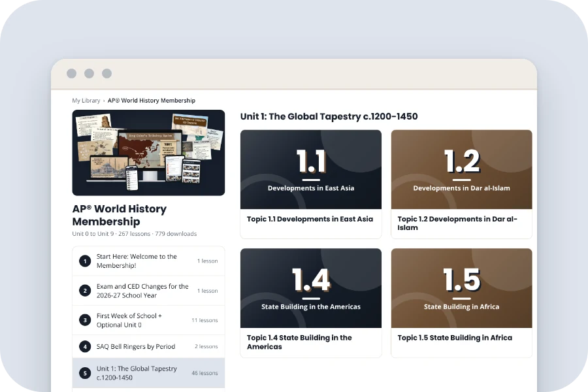Click the '267 lessons · 779 downloads' summary text
Viewport: 588px width, 392px height.
coord(157,234)
